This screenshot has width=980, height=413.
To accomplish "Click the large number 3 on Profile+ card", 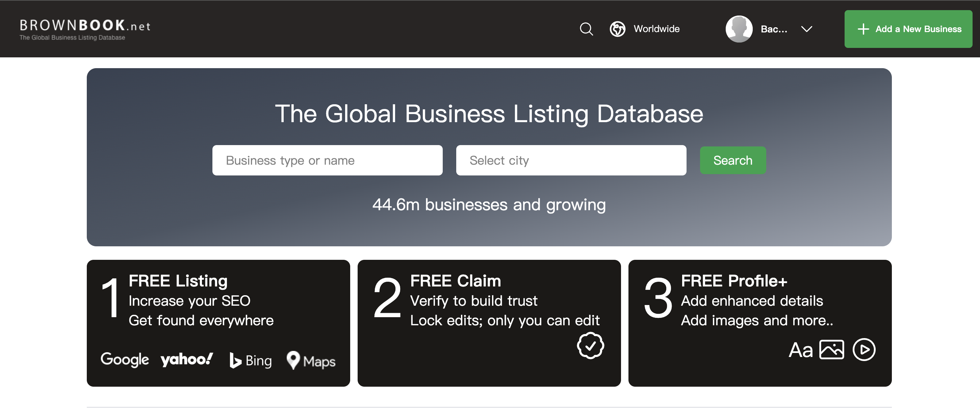I will click(x=658, y=297).
